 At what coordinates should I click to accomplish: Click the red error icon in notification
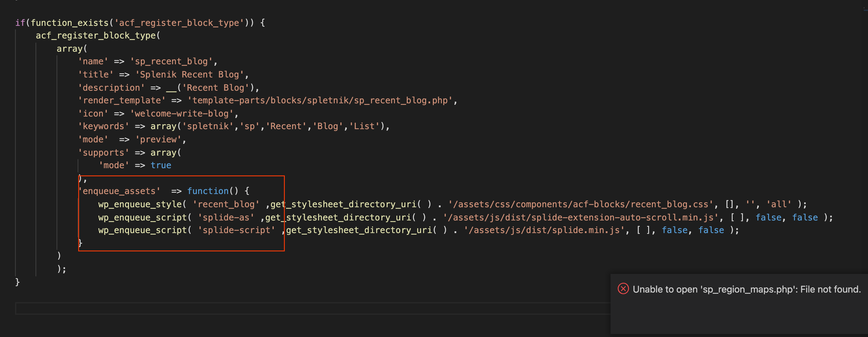click(x=623, y=289)
